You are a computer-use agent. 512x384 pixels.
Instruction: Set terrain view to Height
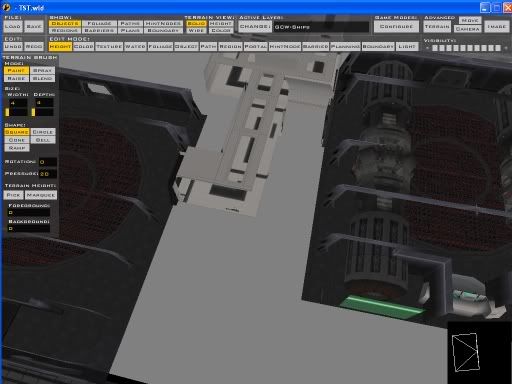[221, 24]
